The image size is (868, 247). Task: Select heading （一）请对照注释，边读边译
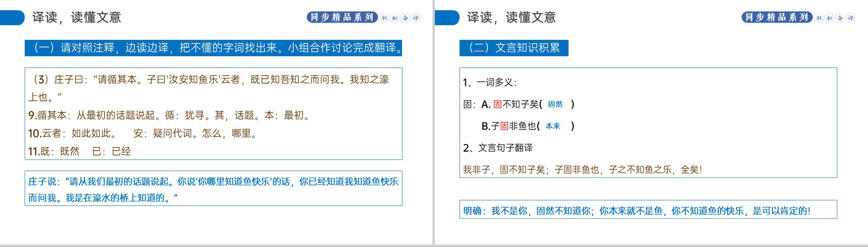click(x=213, y=48)
